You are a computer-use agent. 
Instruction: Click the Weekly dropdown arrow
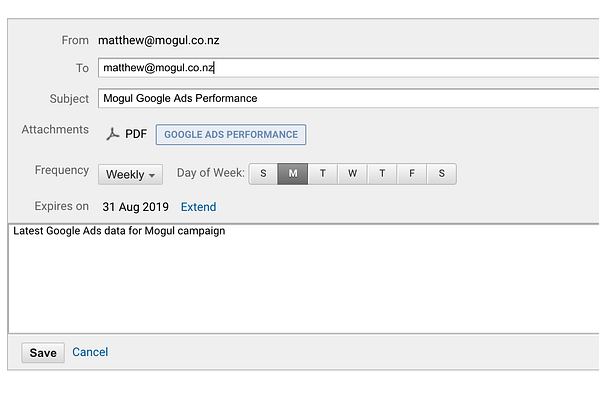pyautogui.click(x=152, y=175)
